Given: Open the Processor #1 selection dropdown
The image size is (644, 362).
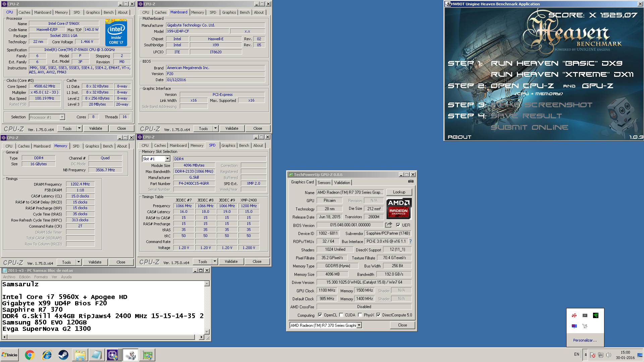Looking at the screenshot, I should point(62,117).
